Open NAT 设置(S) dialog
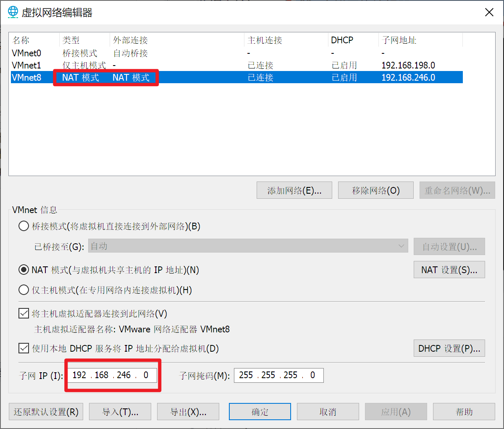The height and width of the screenshot is (429, 504). click(x=449, y=270)
